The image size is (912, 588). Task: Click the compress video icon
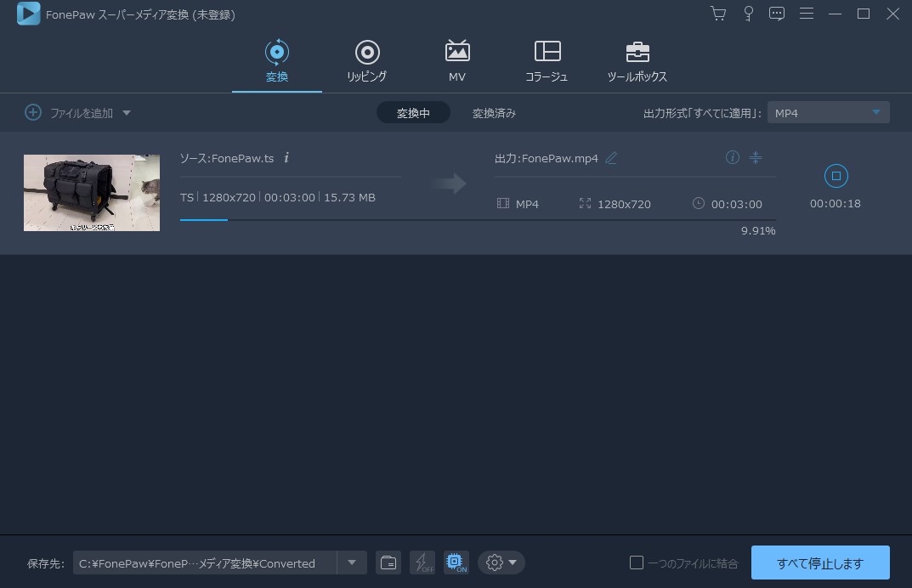pos(756,157)
